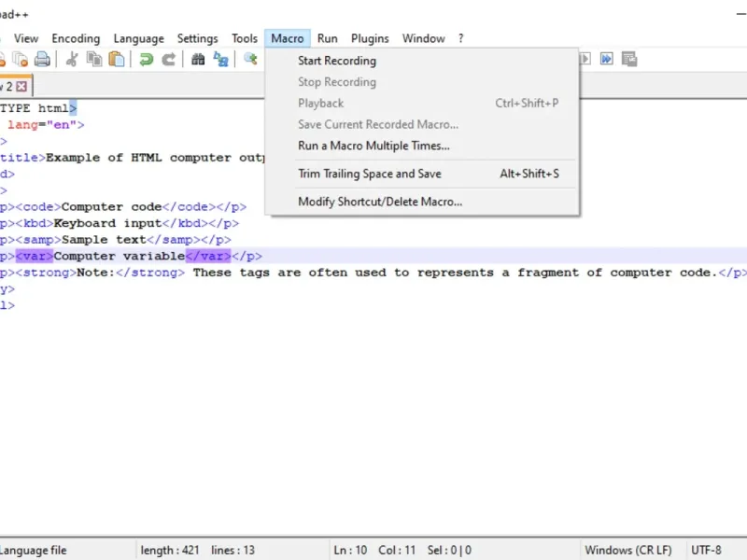Viewport: 747px width, 560px height.
Task: Click the lang="en" attribute text
Action: tap(42, 125)
